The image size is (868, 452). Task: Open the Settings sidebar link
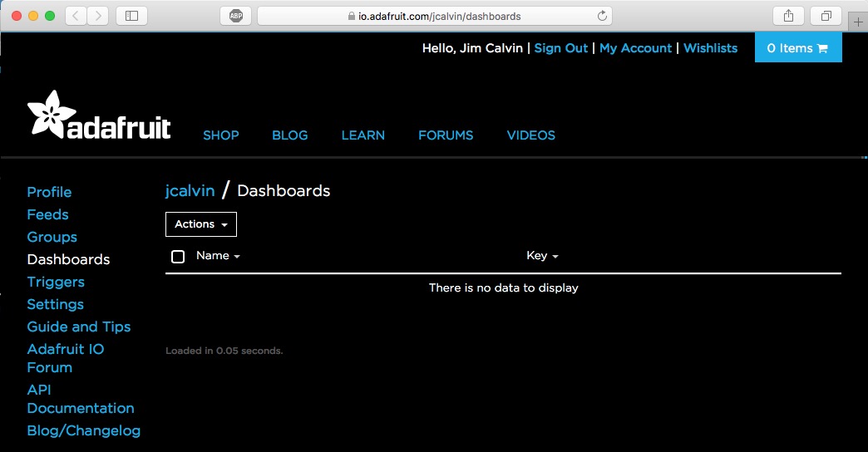(56, 304)
